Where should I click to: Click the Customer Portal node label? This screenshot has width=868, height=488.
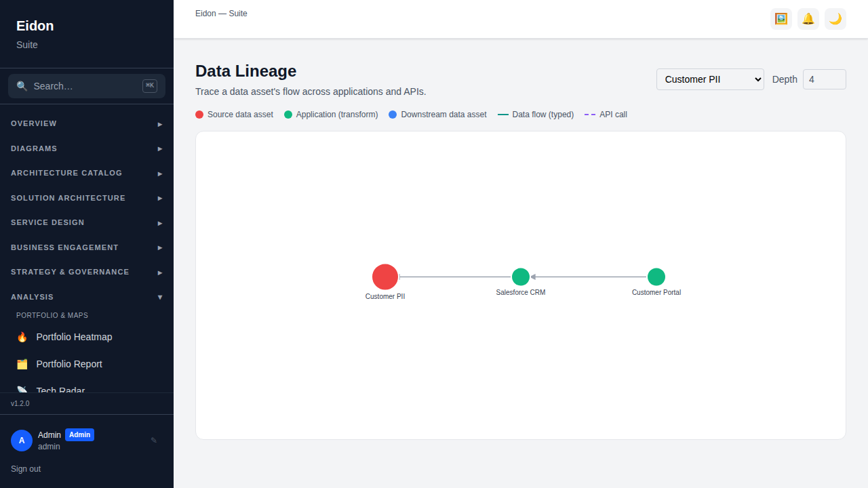pos(656,292)
